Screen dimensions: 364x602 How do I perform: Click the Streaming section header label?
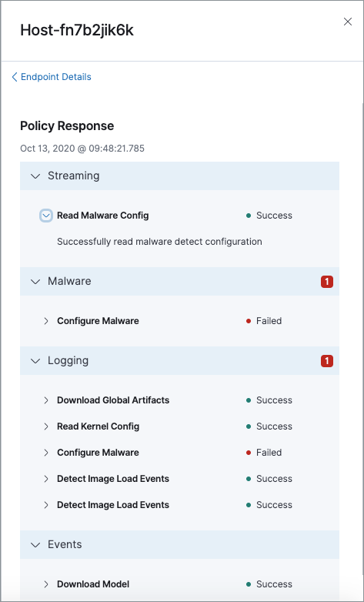point(73,176)
